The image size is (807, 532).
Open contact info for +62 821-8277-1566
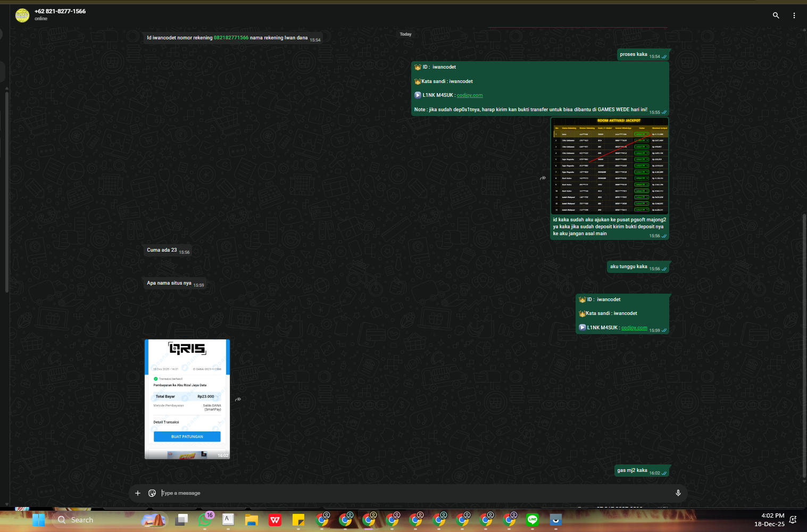60,11
